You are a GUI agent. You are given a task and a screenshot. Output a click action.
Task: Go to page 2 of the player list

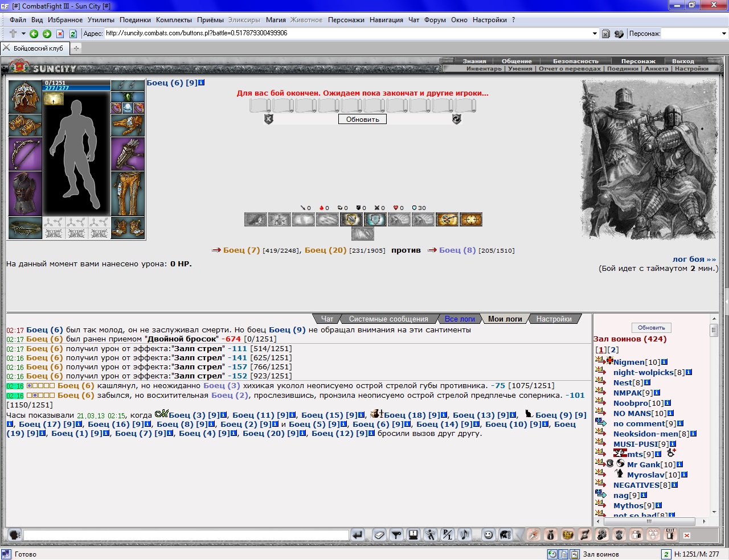(x=613, y=350)
